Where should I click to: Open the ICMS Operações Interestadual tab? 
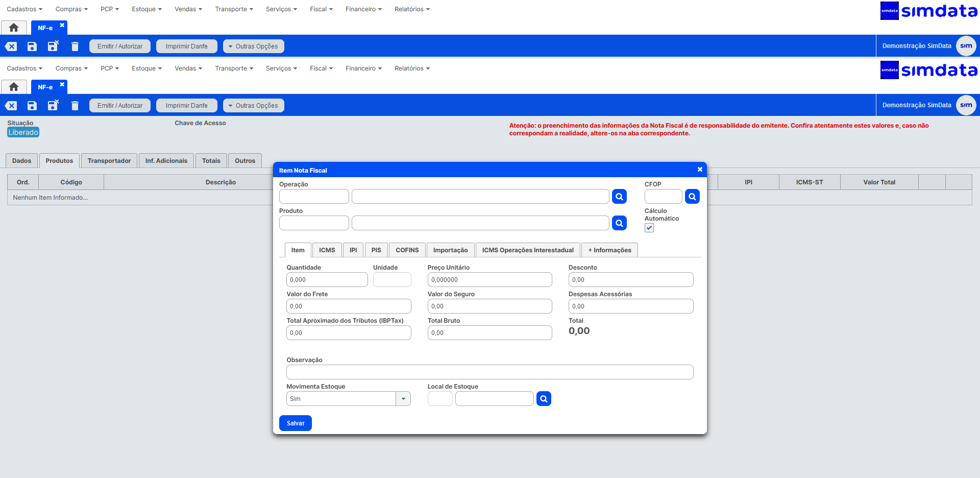528,250
